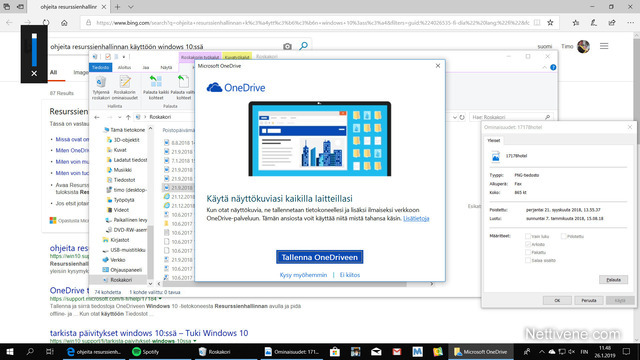
Task: Switch to the Jaa ribbon tab
Action: pos(146,67)
